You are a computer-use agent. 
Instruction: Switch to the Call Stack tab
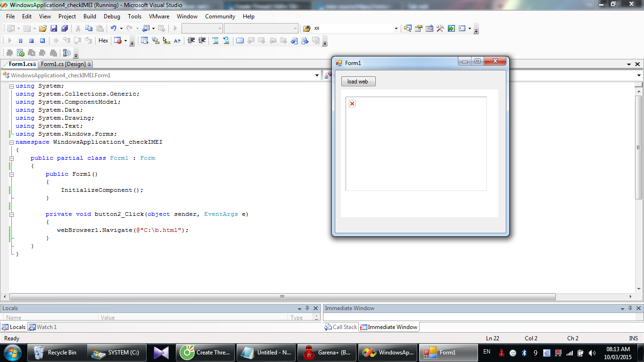point(341,327)
